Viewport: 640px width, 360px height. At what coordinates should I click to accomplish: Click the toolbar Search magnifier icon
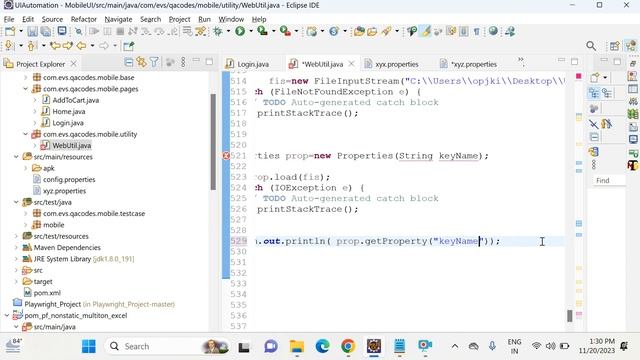pos(591,46)
